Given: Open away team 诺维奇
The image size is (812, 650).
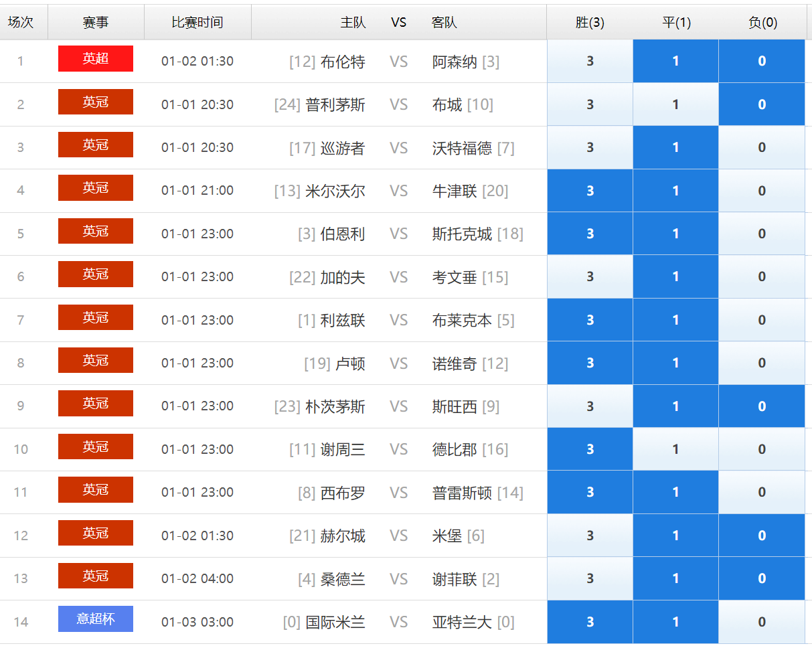Looking at the screenshot, I should (x=455, y=363).
